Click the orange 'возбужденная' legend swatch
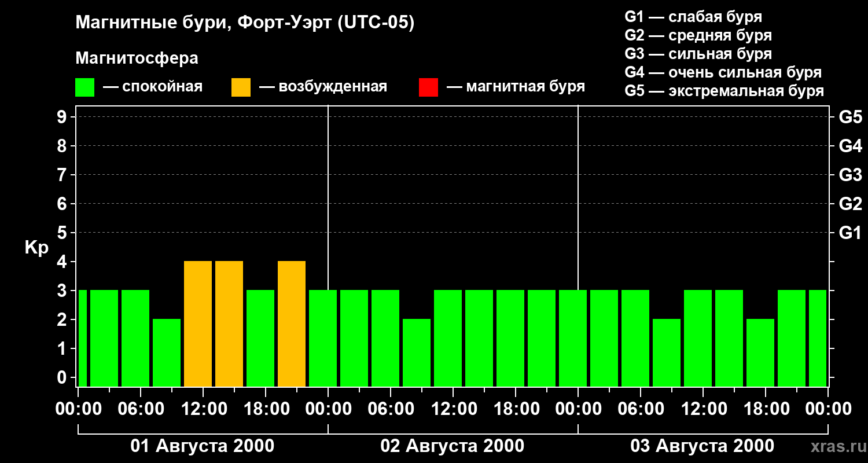Viewport: 868px width, 463px height. (x=241, y=87)
